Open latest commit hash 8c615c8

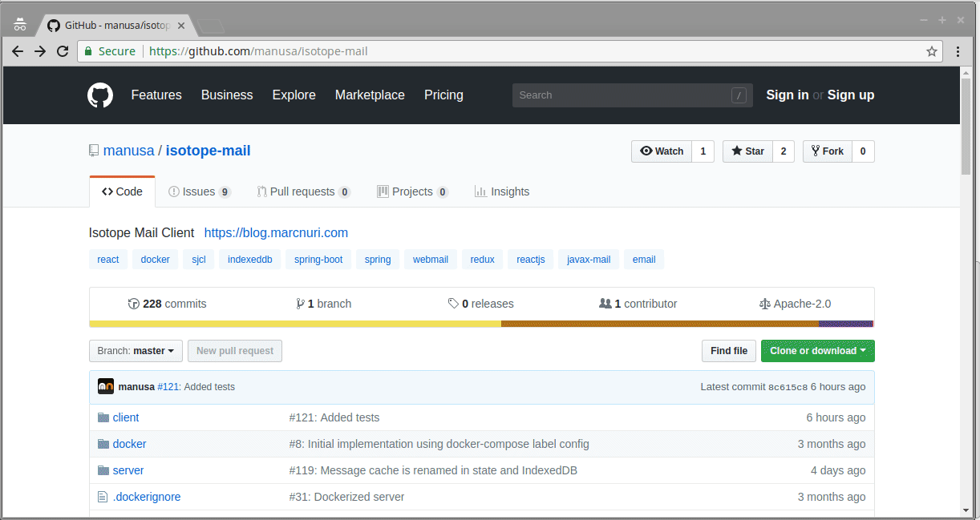788,387
